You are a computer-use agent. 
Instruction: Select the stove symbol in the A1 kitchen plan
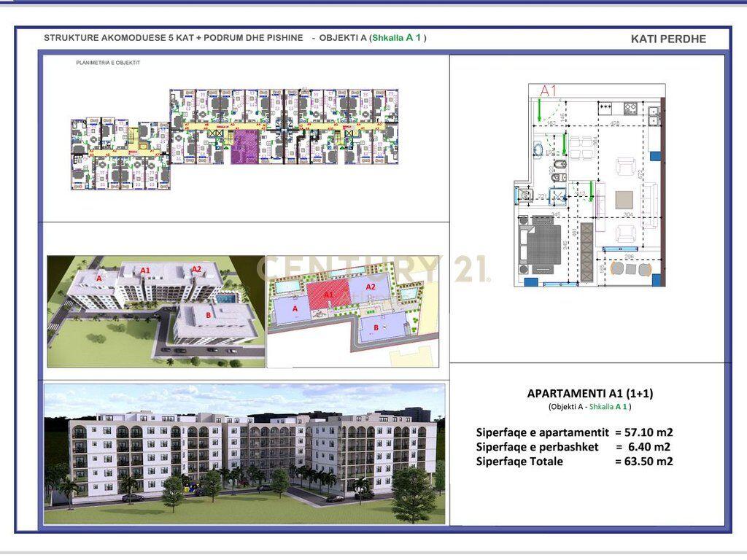pos(630,107)
